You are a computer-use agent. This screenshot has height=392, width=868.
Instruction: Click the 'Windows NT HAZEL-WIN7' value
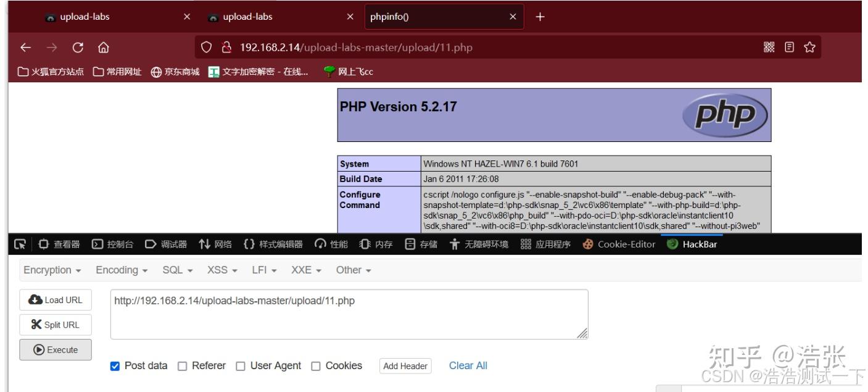click(500, 164)
